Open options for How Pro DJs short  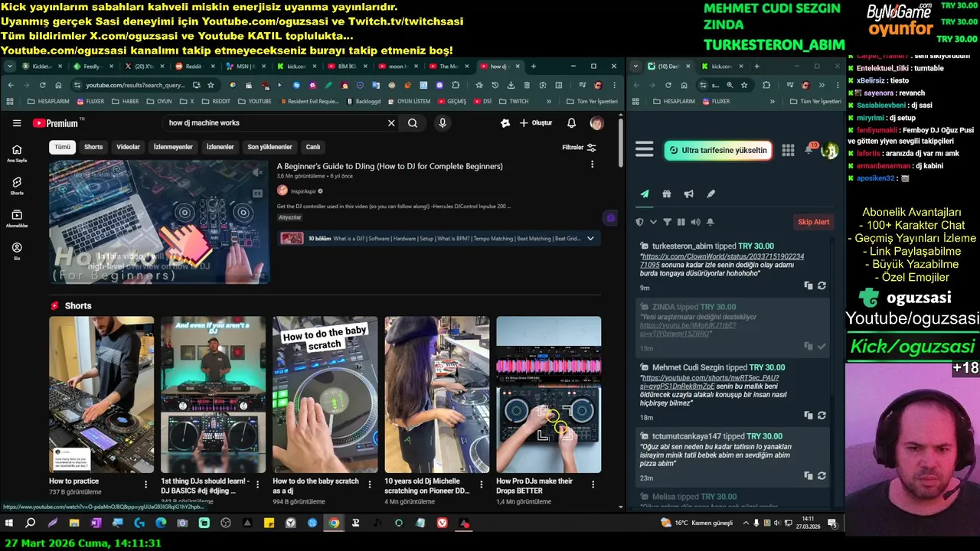593,484
